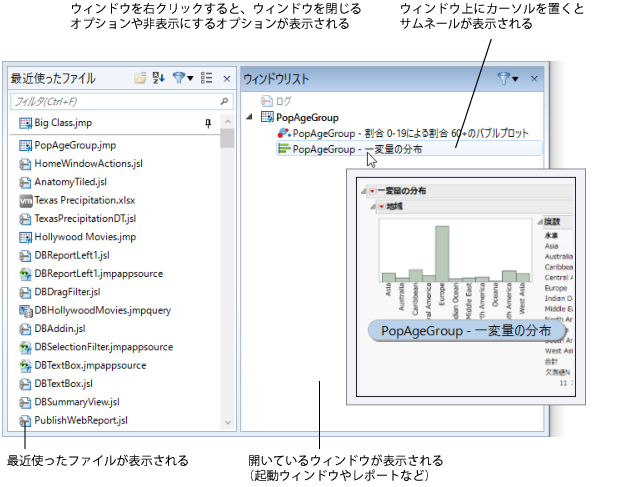Select the PopAgeGroup バブルプロット window entry
The width and height of the screenshot is (629, 487).
point(410,133)
